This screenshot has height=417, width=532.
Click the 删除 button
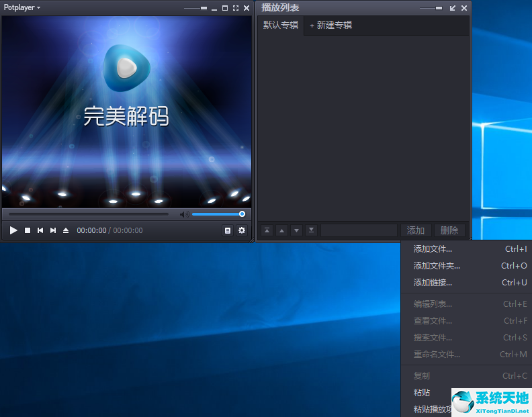pyautogui.click(x=449, y=230)
